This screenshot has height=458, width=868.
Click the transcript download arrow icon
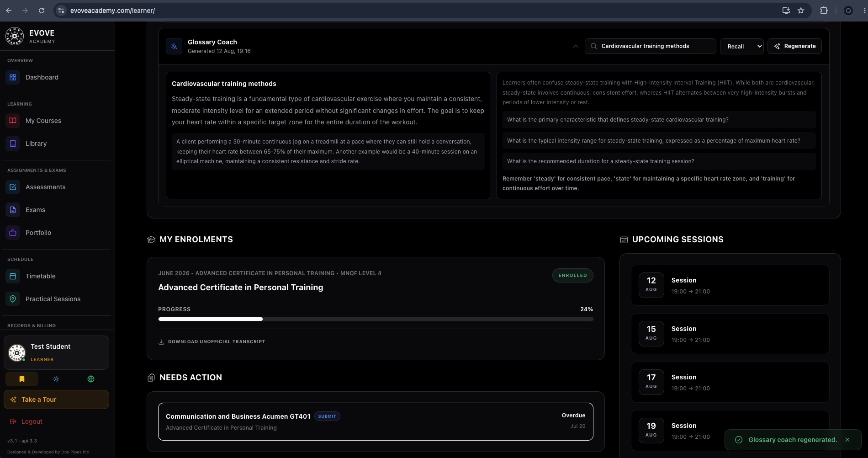161,342
